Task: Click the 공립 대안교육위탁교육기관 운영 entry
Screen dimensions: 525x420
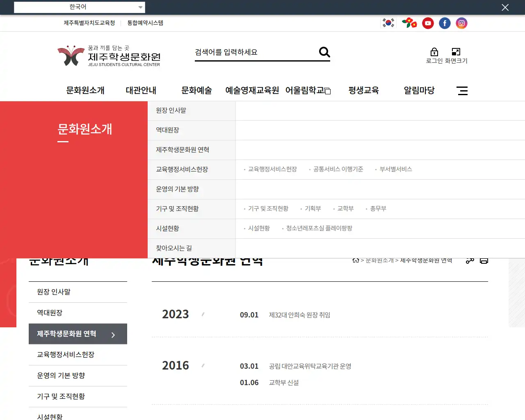Action: coord(310,366)
